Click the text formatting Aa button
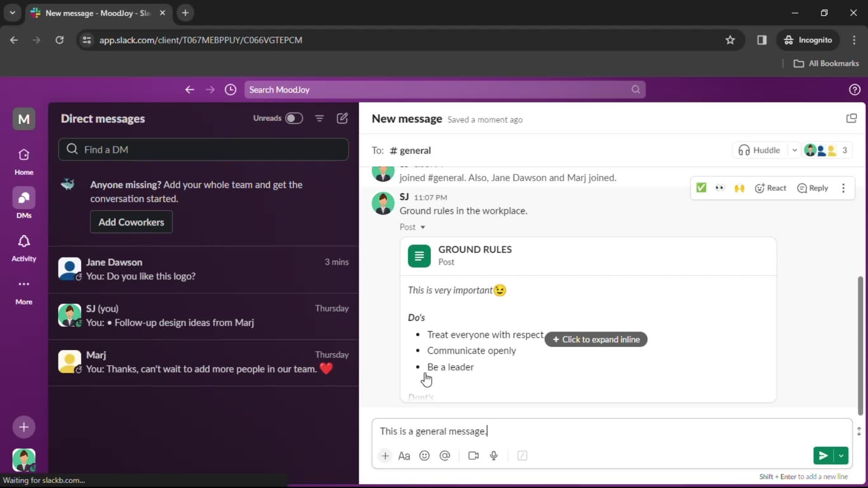868x488 pixels. (404, 455)
